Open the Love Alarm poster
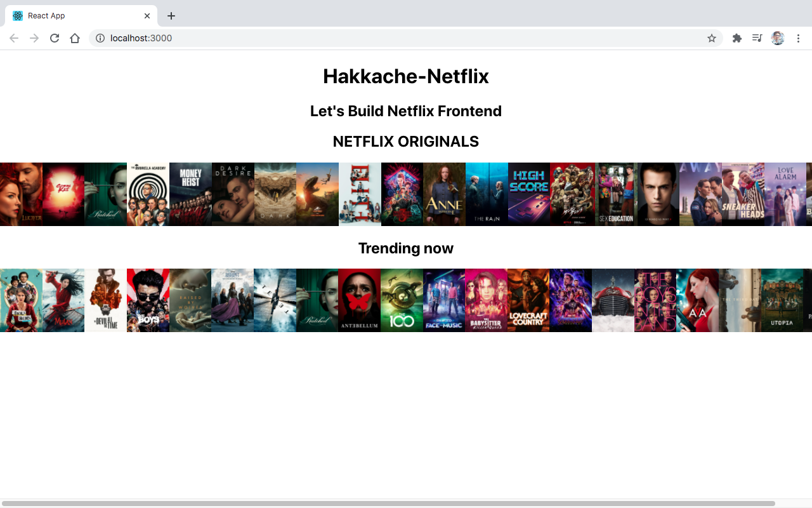Image resolution: width=812 pixels, height=508 pixels. coord(785,194)
